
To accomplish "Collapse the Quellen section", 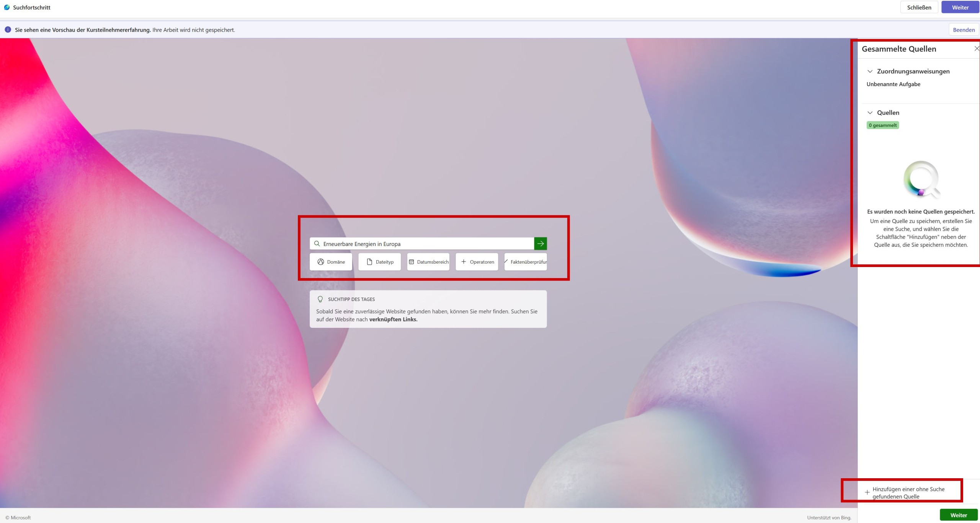I will (x=870, y=113).
